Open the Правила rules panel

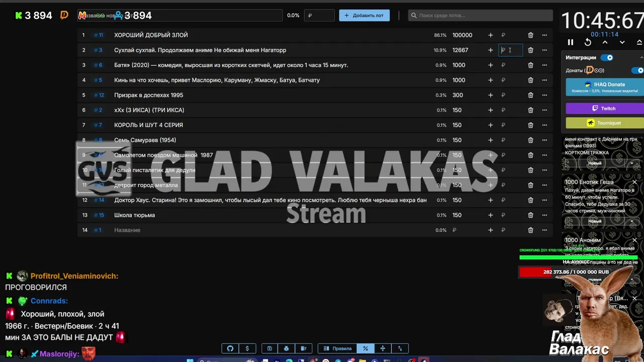point(337,348)
